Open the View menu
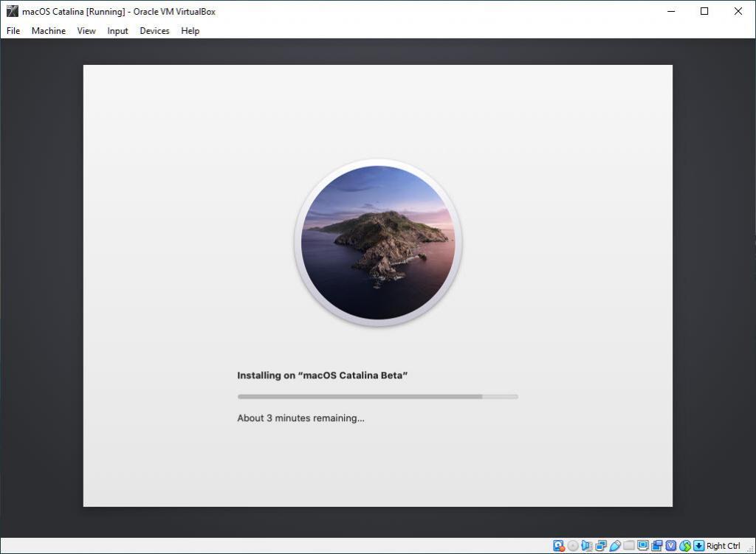Image resolution: width=756 pixels, height=554 pixels. point(86,31)
